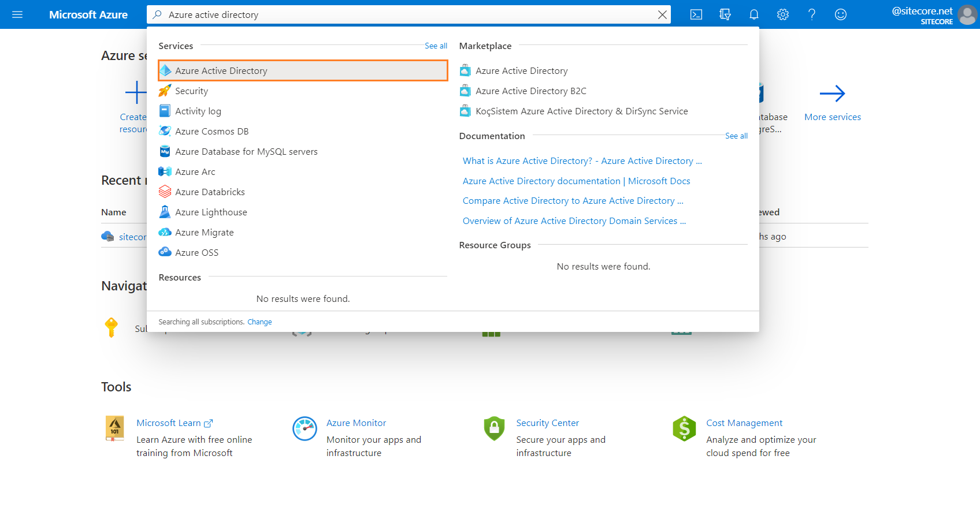This screenshot has height=508, width=980.
Task: Click the Azure Migrate icon
Action: [165, 232]
